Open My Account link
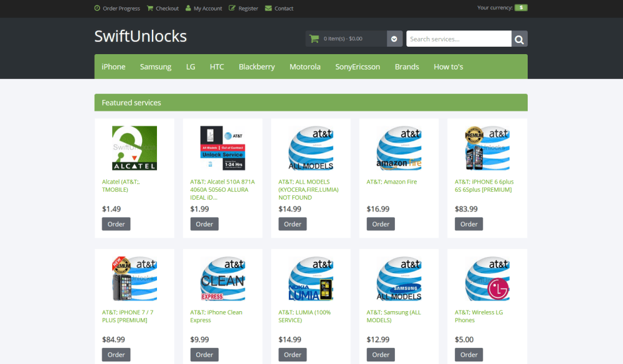 (x=208, y=8)
